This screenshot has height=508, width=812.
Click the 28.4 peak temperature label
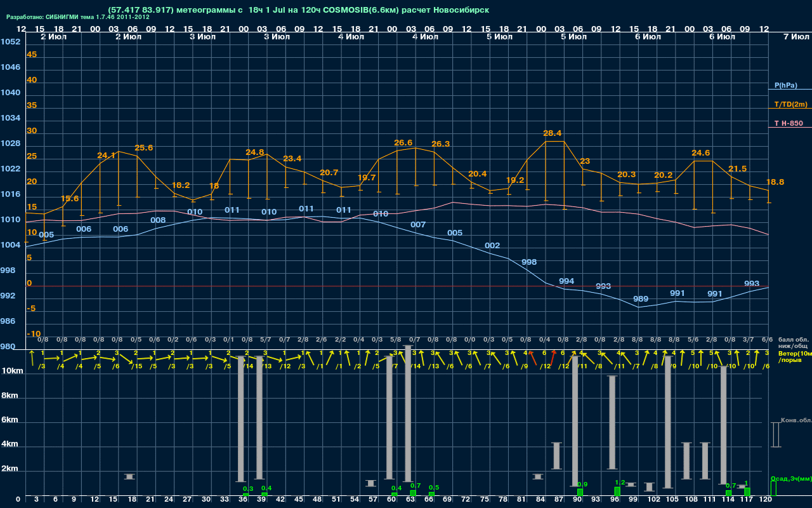[552, 133]
